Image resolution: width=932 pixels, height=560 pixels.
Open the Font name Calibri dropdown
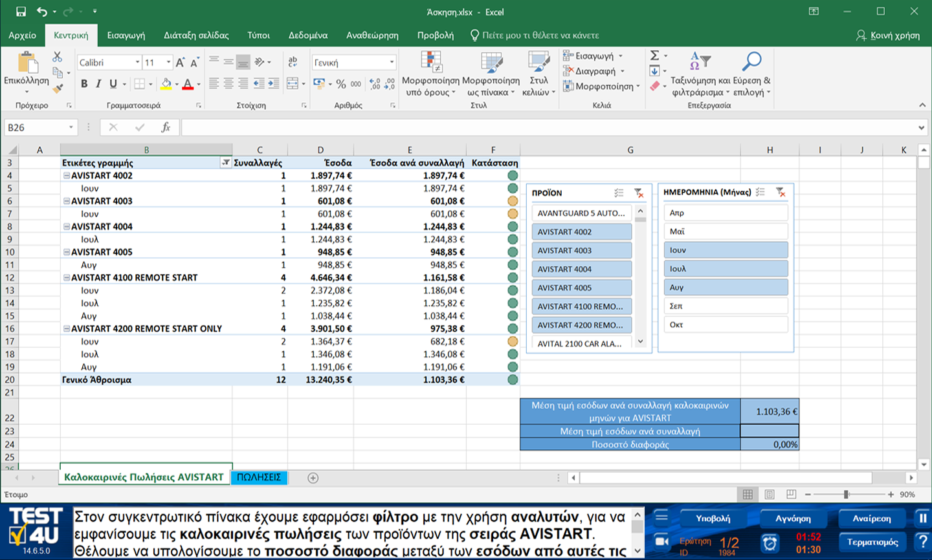137,63
